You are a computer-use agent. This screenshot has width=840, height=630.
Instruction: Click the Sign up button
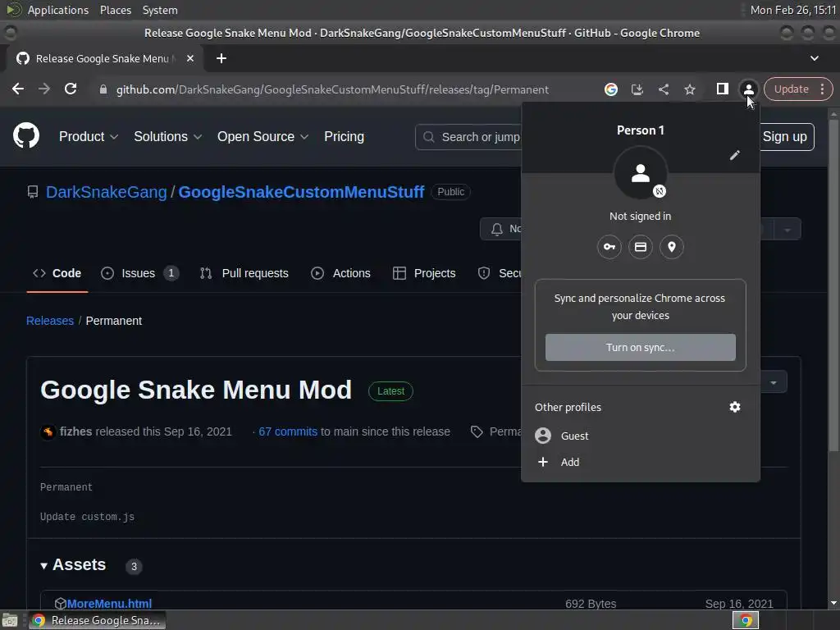784,137
